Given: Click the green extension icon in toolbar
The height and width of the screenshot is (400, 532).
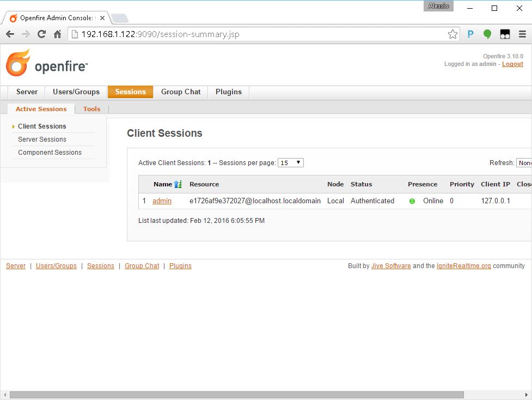Looking at the screenshot, I should point(487,34).
